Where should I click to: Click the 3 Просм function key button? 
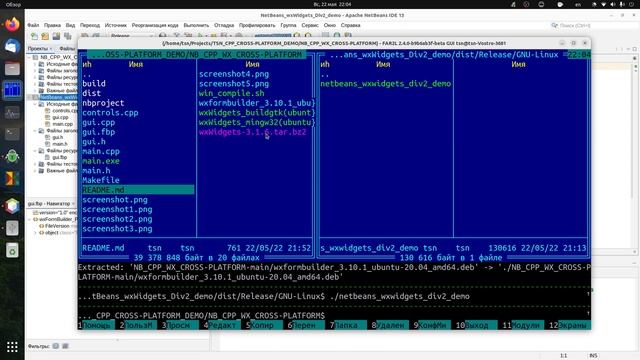(180, 325)
